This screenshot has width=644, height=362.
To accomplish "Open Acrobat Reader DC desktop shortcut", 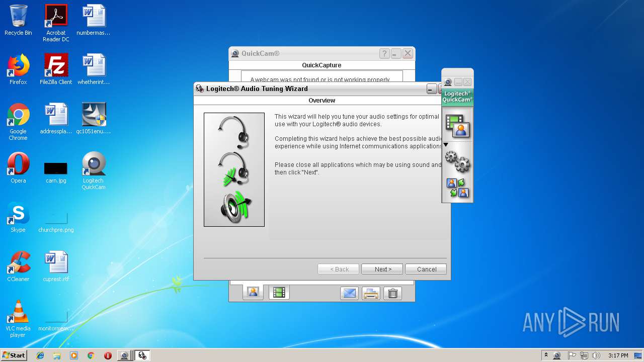I will (56, 23).
